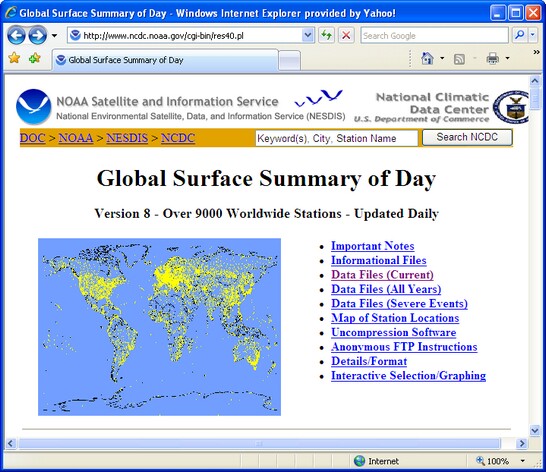
Task: Open the recent pages dropdown arrow
Action: coord(54,36)
